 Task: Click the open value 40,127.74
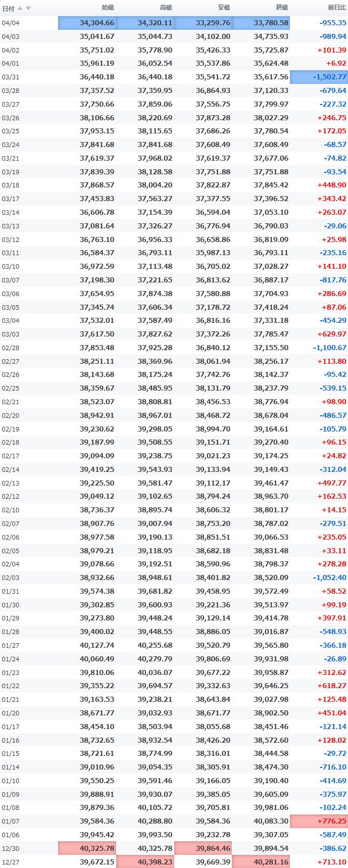coord(97,645)
